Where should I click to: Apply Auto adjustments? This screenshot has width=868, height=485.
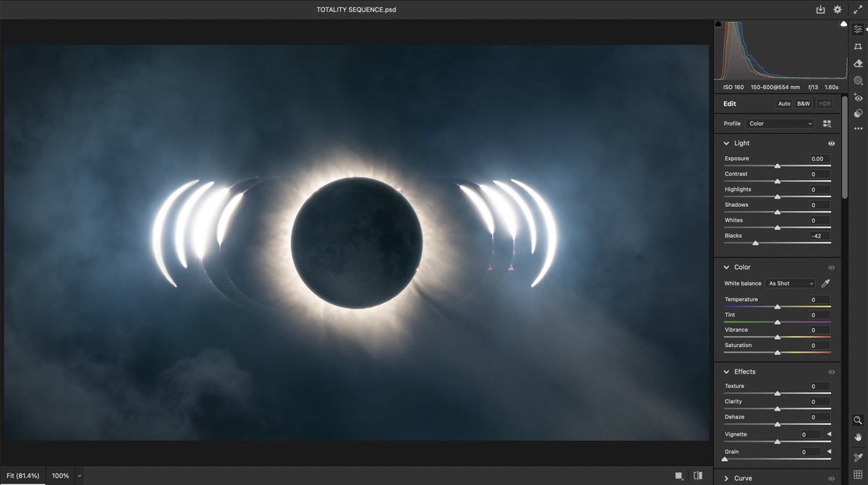pos(784,103)
